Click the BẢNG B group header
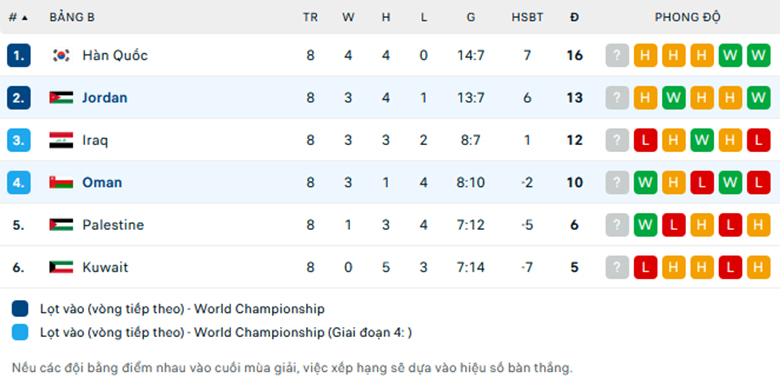Image resolution: width=780 pixels, height=378 pixels. click(72, 17)
